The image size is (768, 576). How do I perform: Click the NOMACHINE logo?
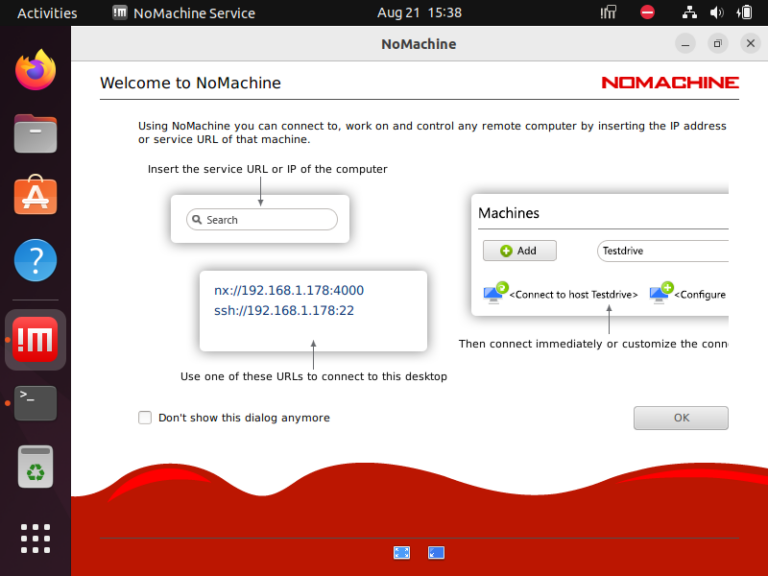(x=670, y=82)
